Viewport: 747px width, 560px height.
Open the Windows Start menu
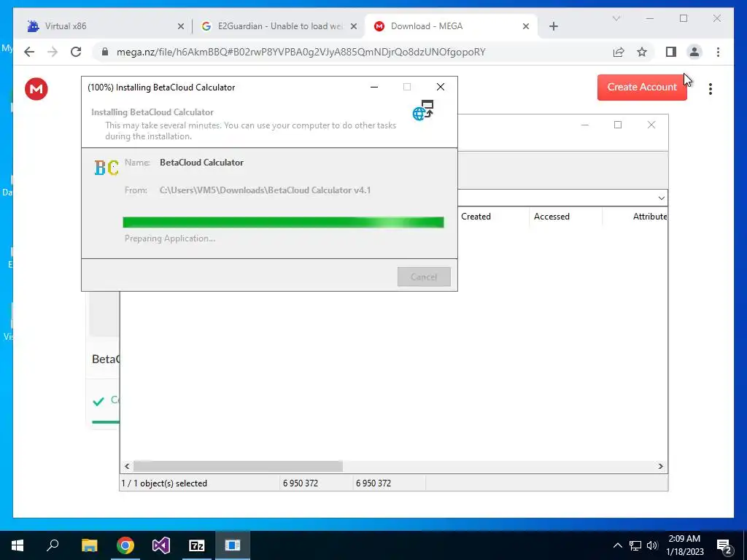[x=18, y=545]
